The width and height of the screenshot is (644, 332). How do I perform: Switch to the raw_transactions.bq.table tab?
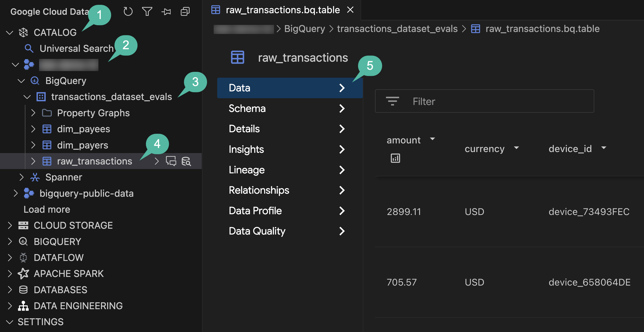(x=282, y=10)
